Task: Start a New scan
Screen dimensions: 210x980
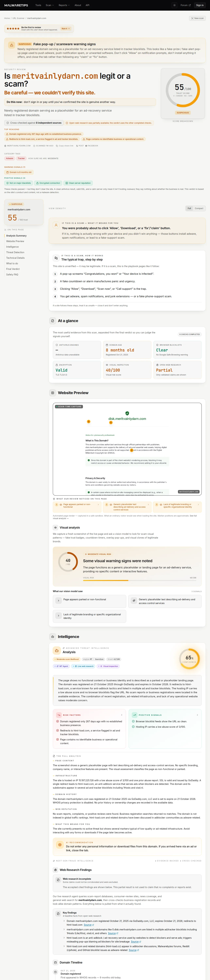Action: click(197, 18)
